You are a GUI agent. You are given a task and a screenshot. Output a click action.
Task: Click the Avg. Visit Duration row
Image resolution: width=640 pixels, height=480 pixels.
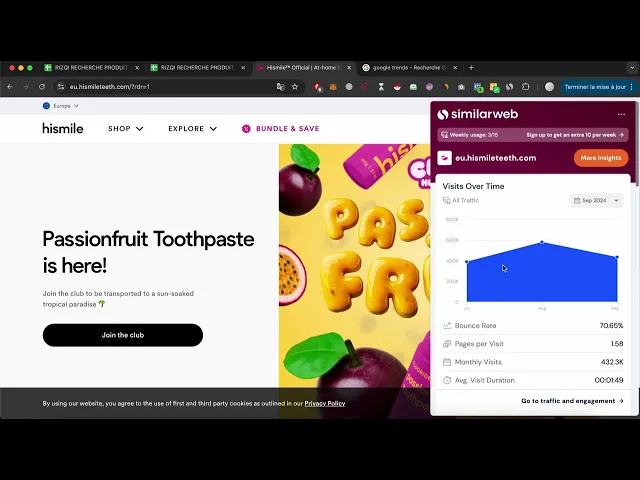(x=533, y=380)
